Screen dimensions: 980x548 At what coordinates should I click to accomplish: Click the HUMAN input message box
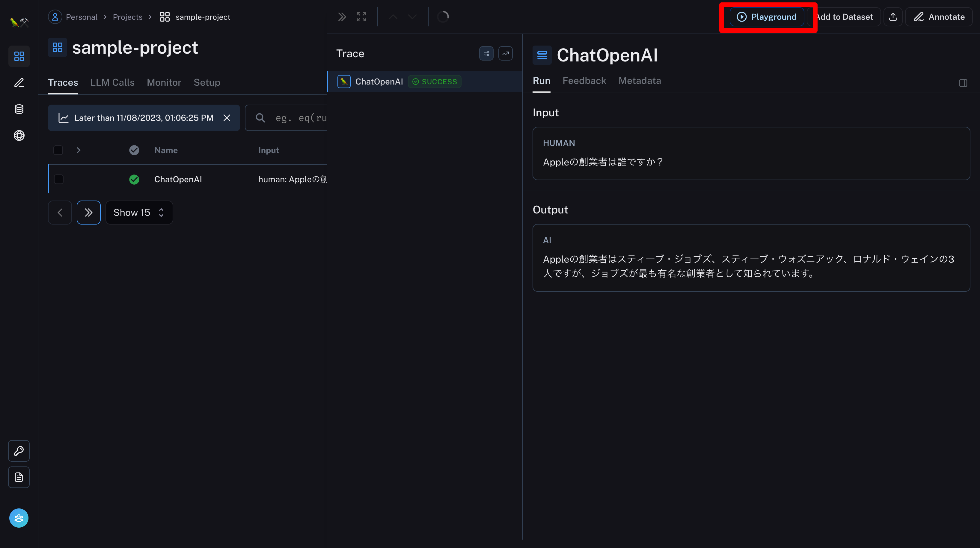pyautogui.click(x=751, y=153)
